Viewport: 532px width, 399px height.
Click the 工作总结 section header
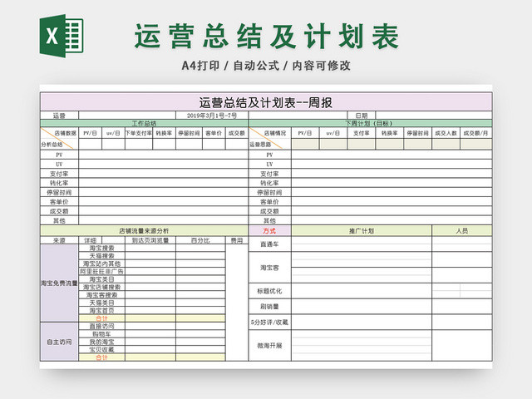(144, 123)
